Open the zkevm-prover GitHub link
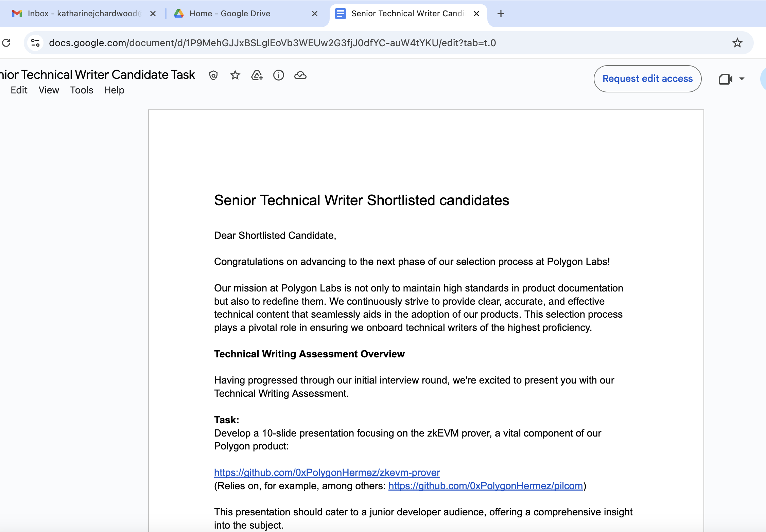The image size is (766, 532). tap(327, 473)
